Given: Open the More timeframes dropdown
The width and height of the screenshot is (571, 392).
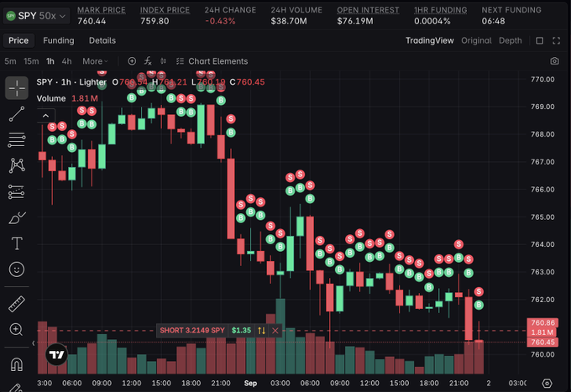Looking at the screenshot, I should point(95,61).
